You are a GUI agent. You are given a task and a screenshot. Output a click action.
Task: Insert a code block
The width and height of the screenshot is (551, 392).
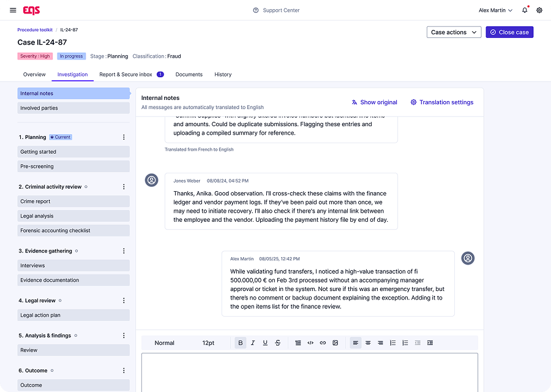[310, 343]
